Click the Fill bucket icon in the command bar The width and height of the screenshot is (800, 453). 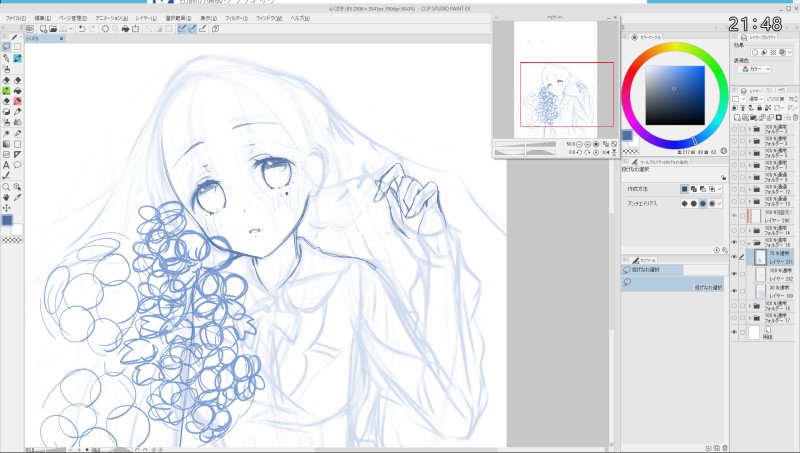pyautogui.click(x=126, y=29)
